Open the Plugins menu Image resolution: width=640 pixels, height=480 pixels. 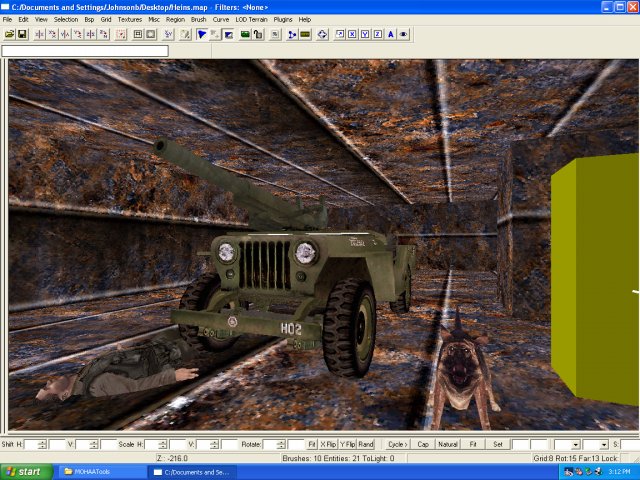283,19
